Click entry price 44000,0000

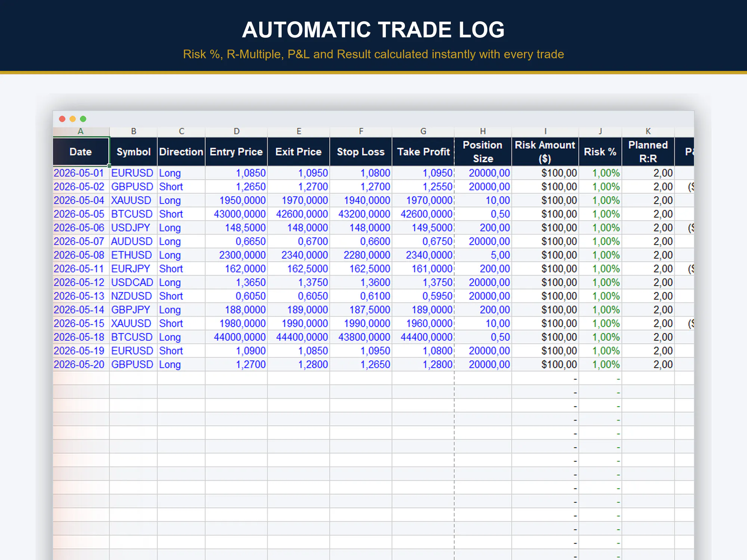236,337
